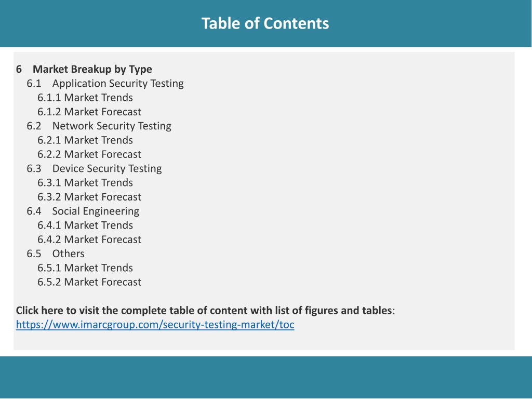Click the 'Click here to visit' bold text
The height and width of the screenshot is (399, 532).
point(205,311)
